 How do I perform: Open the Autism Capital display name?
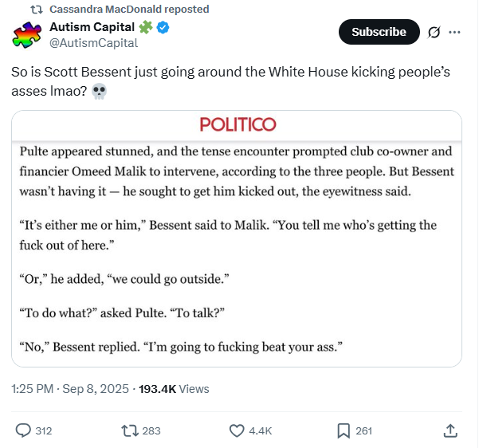click(92, 29)
